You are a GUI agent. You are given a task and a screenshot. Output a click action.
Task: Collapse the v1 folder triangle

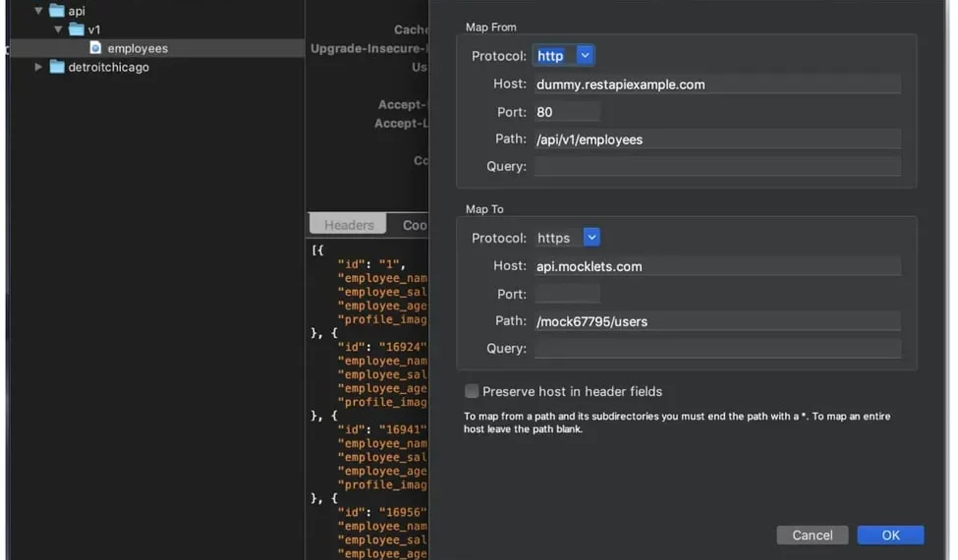(58, 28)
